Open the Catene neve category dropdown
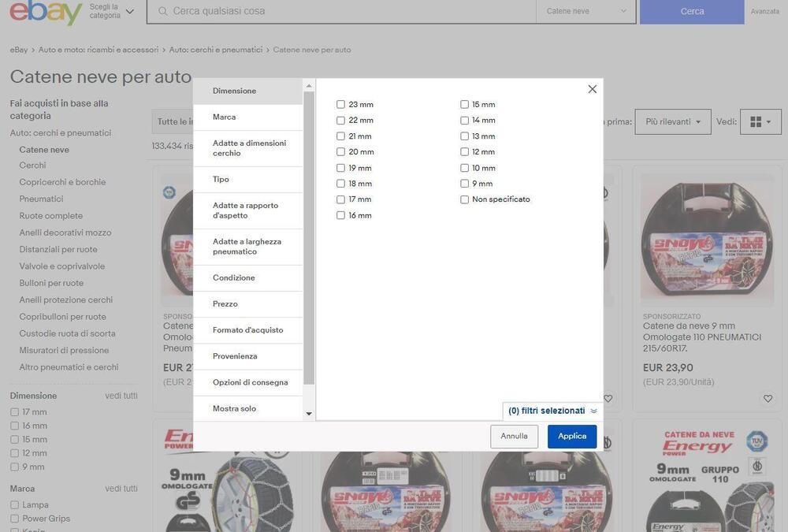This screenshot has height=532, width=788. pyautogui.click(x=586, y=11)
